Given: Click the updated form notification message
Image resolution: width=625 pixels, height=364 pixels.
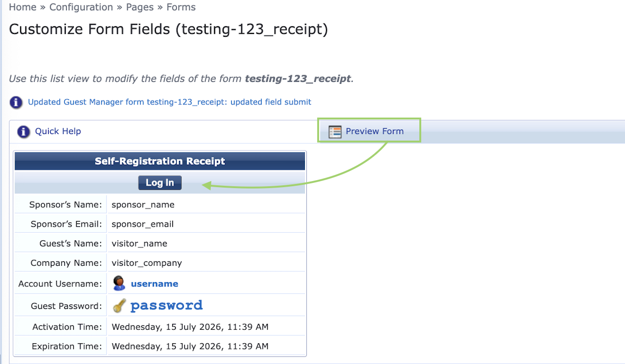Looking at the screenshot, I should (169, 102).
